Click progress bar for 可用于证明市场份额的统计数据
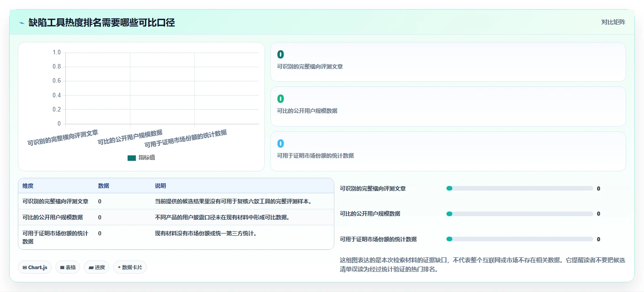 [x=520, y=239]
